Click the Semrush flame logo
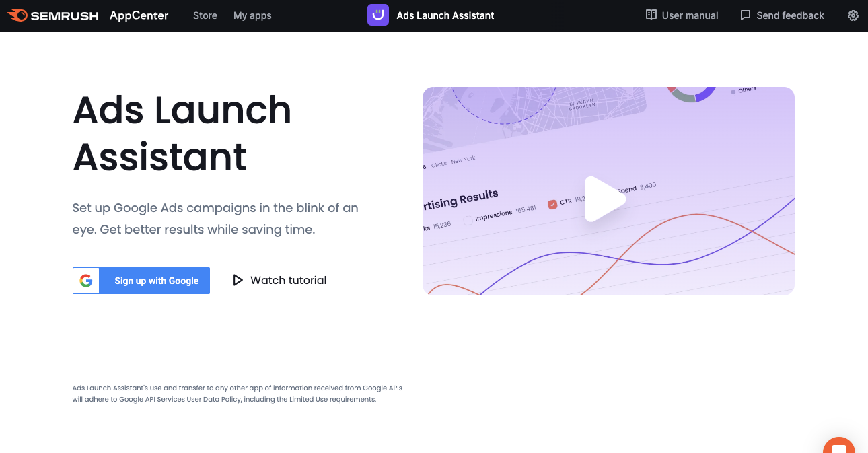Screen dimensions: 868x453 coord(17,15)
